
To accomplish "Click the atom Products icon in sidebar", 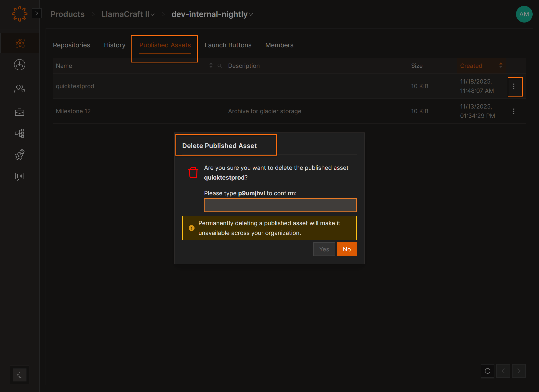I will (20, 43).
